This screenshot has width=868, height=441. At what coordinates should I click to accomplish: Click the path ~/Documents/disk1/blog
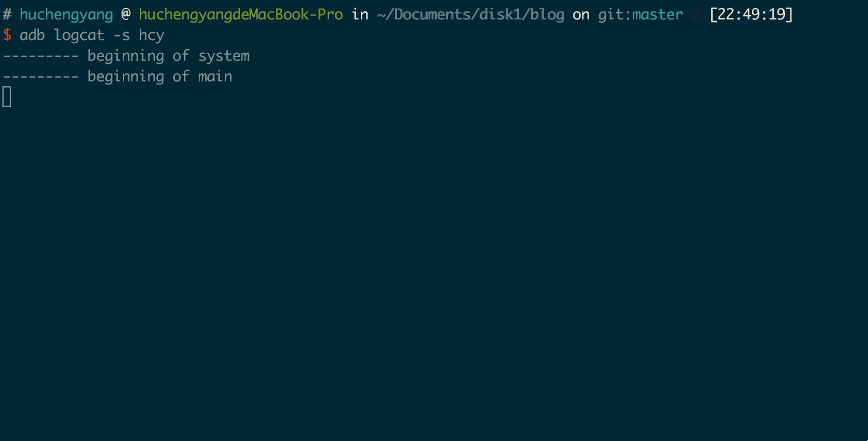(x=470, y=15)
